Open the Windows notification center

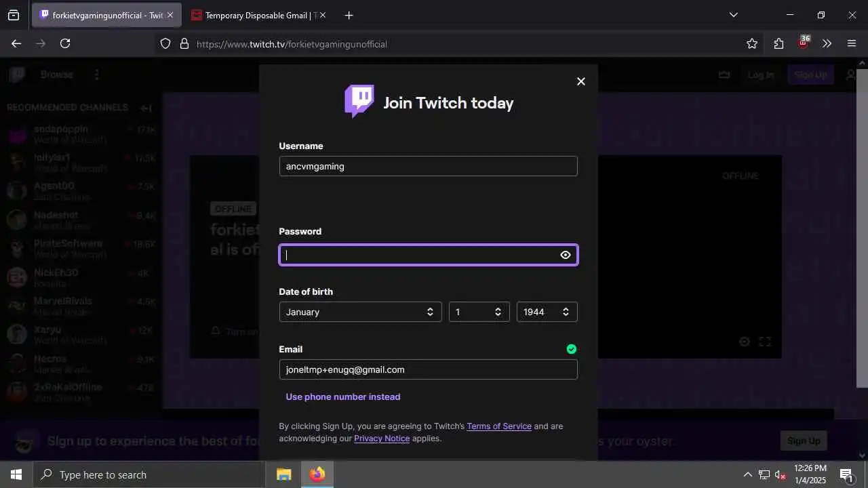[x=846, y=474]
